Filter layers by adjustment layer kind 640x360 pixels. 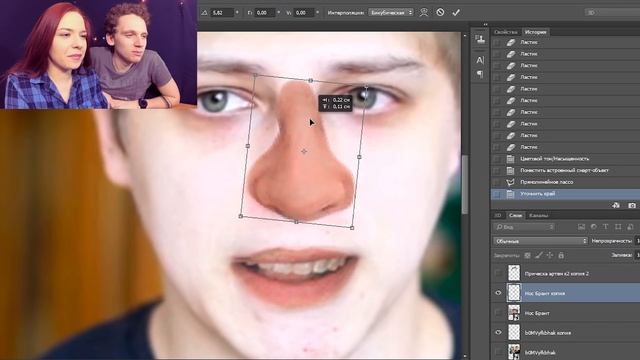[x=593, y=227]
